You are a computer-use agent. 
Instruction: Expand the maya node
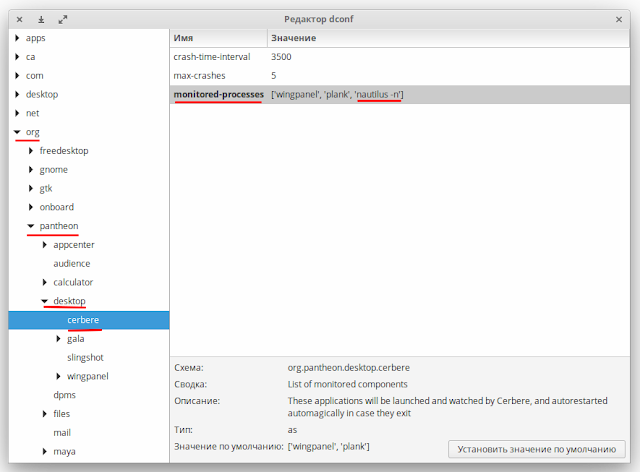pos(45,451)
